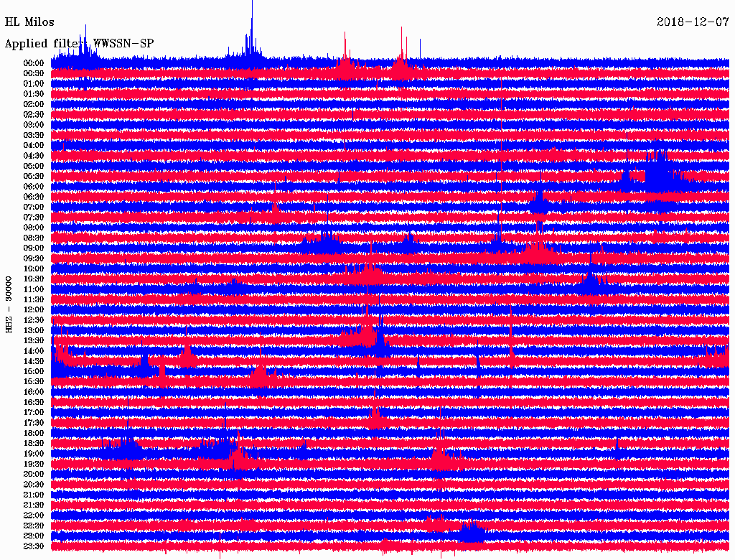Select the 16:00 time label
This screenshot has height=560, width=735.
point(34,392)
